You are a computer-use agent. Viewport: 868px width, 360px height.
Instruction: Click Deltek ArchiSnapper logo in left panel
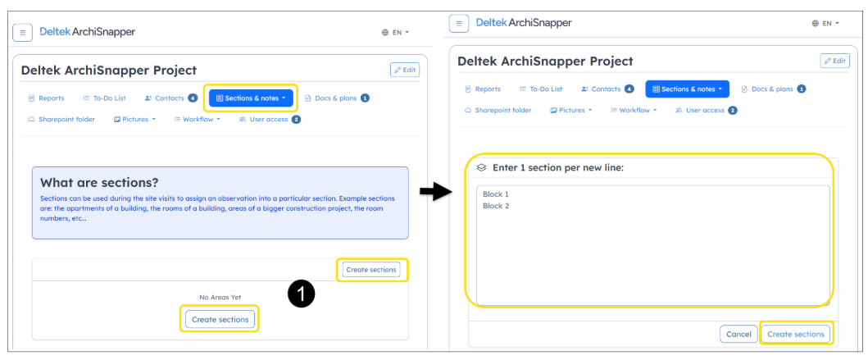pos(88,32)
